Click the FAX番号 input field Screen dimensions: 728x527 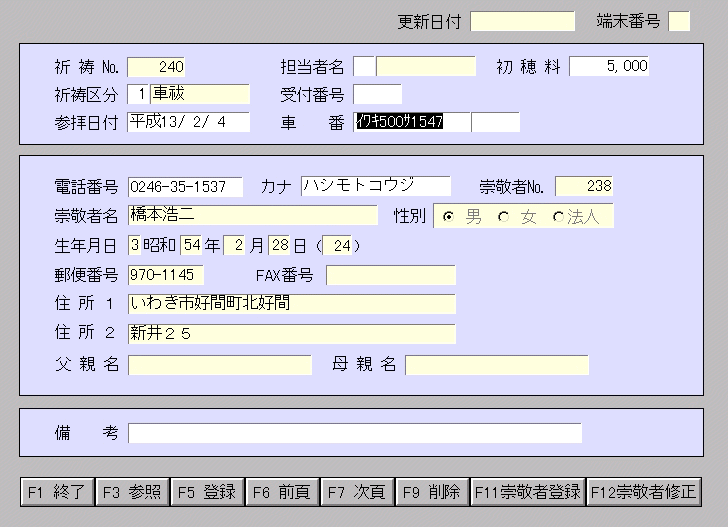(x=391, y=275)
